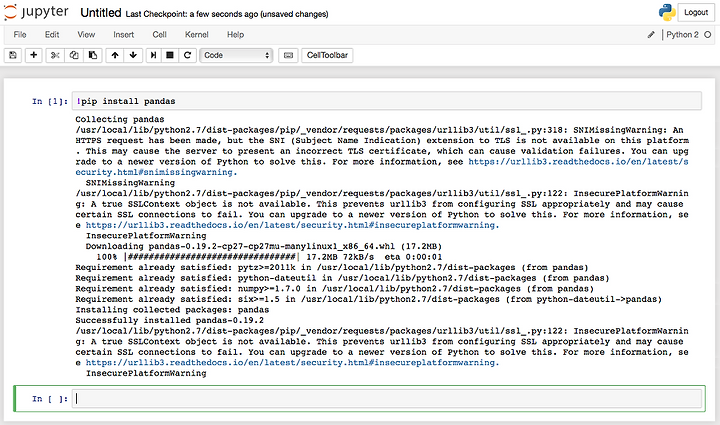Open the cell type Code dropdown
The height and width of the screenshot is (425, 720).
click(x=236, y=55)
